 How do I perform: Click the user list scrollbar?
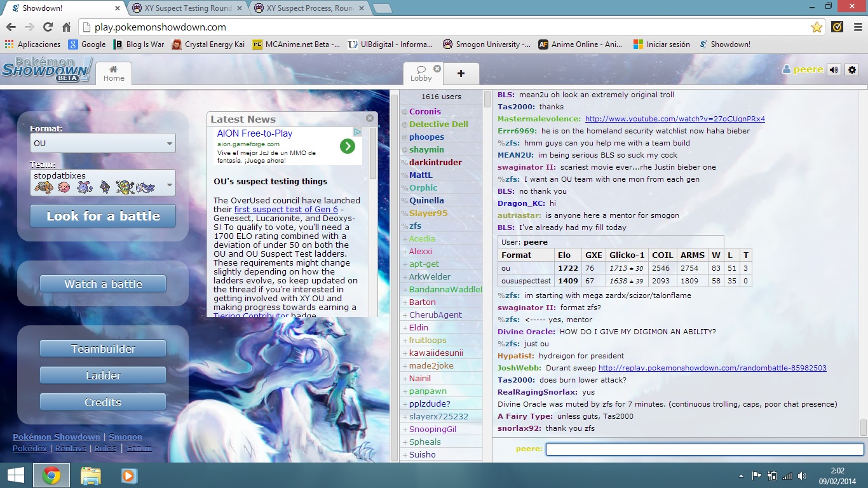click(487, 99)
